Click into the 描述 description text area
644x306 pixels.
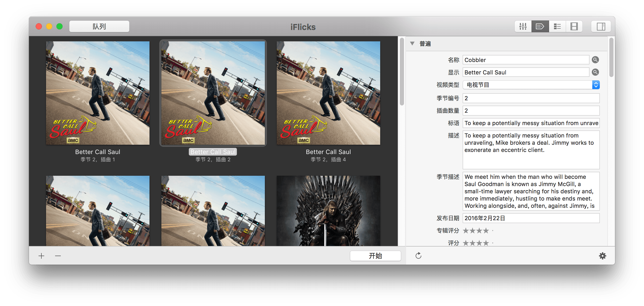[x=531, y=150]
